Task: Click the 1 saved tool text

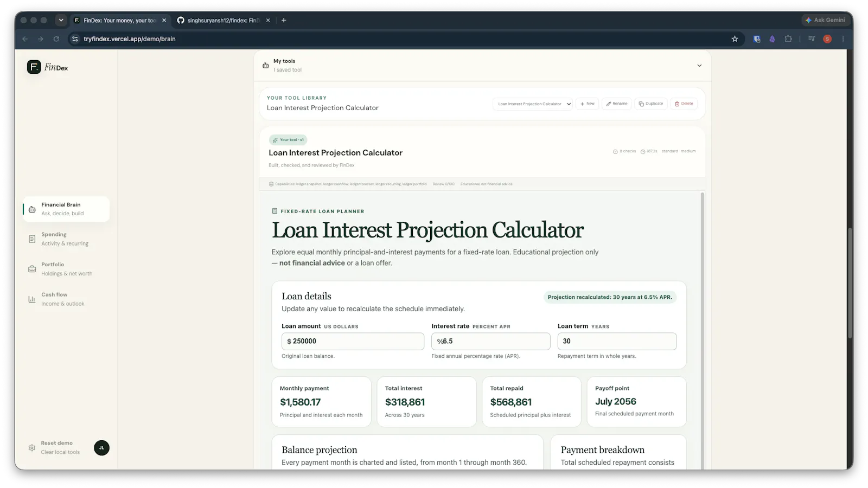Action: point(288,70)
